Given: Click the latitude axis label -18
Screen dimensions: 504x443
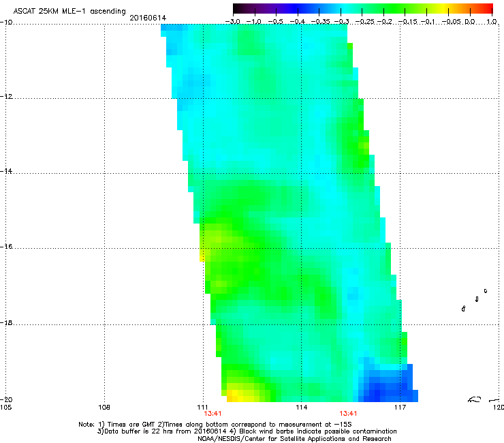Looking at the screenshot, I should [x=6, y=322].
